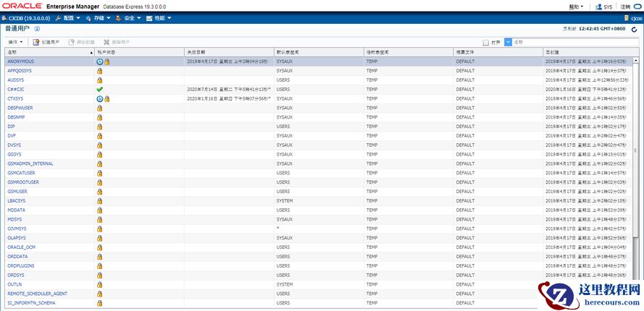Click the clock icon in the CTXSYS row
This screenshot has height=311, width=644.
tap(99, 98)
